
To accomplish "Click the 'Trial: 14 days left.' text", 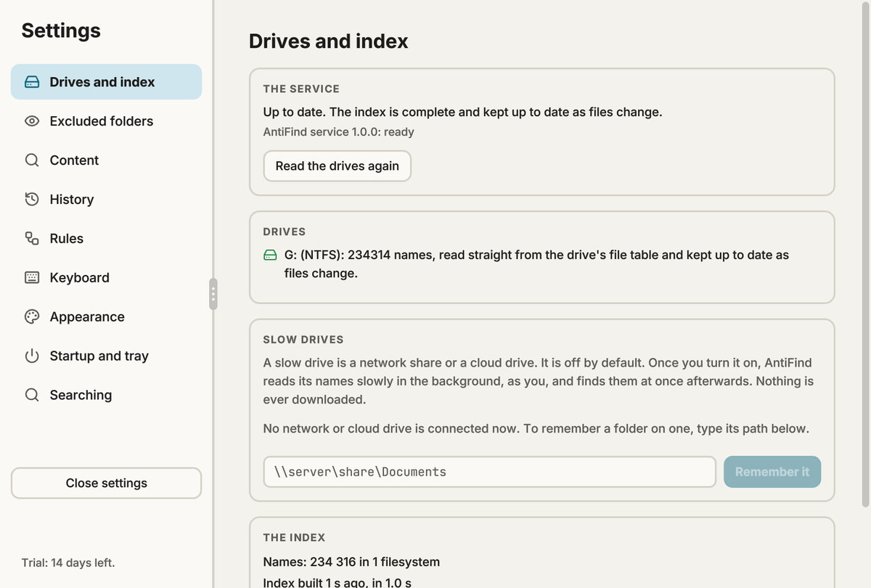I will pos(68,563).
